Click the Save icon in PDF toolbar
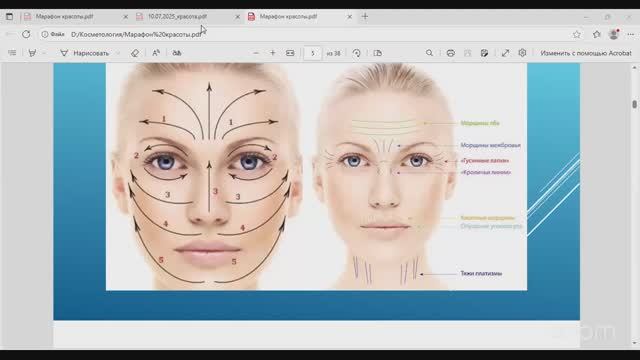This screenshot has width=640, height=360. [x=467, y=53]
